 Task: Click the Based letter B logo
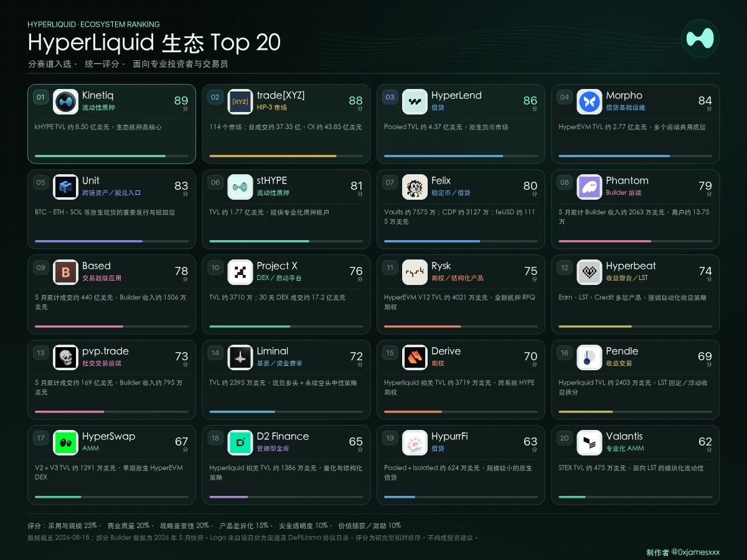coord(65,273)
